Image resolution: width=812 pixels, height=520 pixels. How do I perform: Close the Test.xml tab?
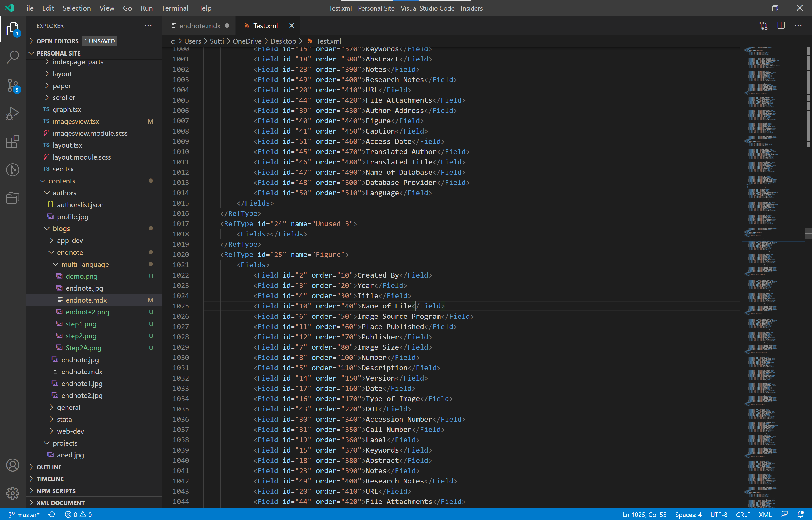point(292,26)
